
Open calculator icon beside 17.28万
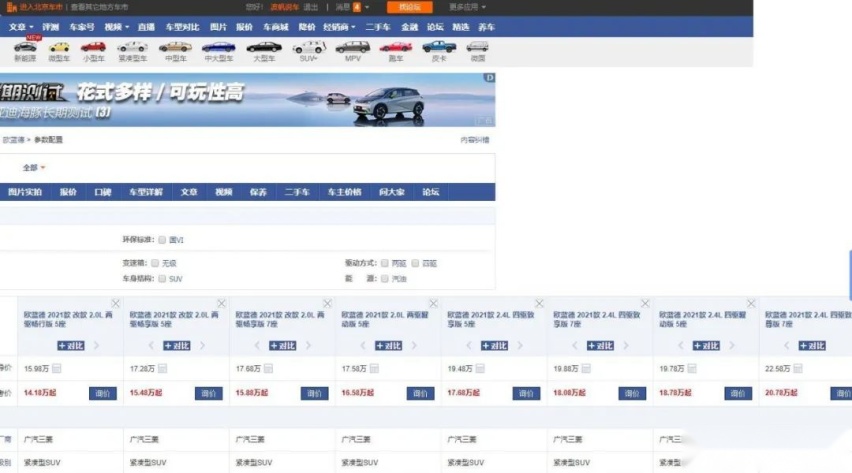click(162, 369)
